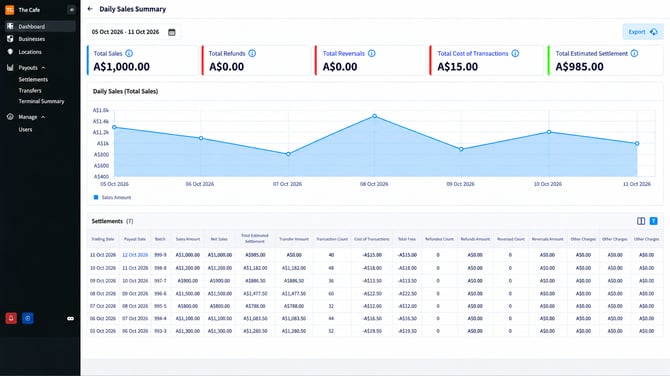Show info for Total Sales
670x376 pixels.
pos(129,53)
